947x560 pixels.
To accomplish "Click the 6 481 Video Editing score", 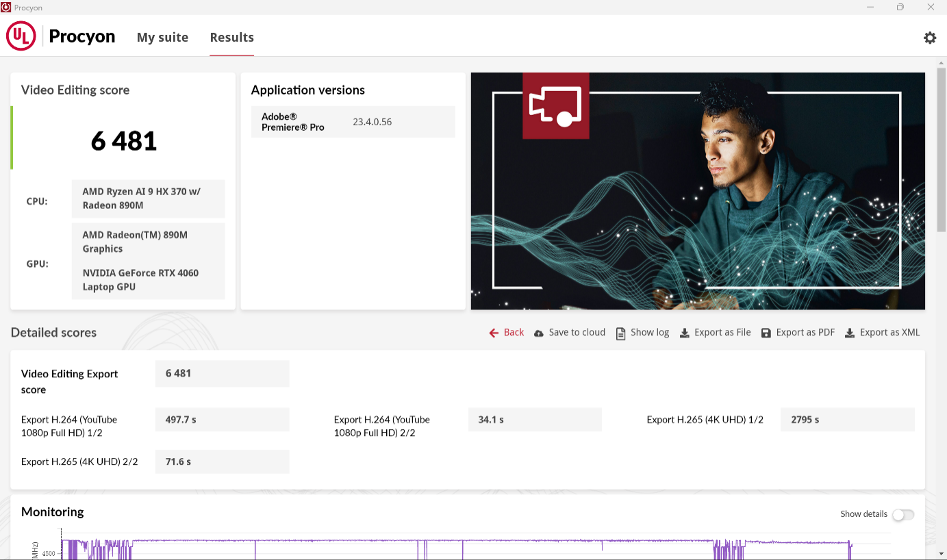I will click(124, 142).
